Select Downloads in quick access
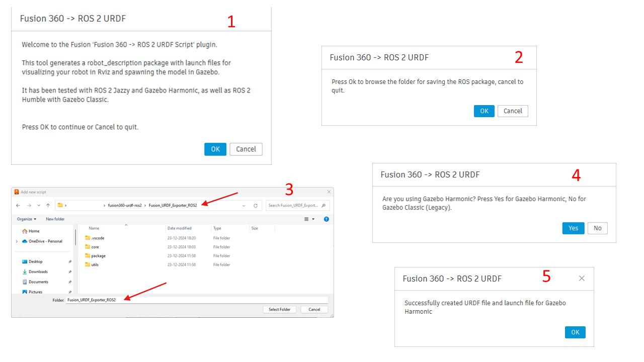This screenshot has width=644, height=362. point(38,272)
